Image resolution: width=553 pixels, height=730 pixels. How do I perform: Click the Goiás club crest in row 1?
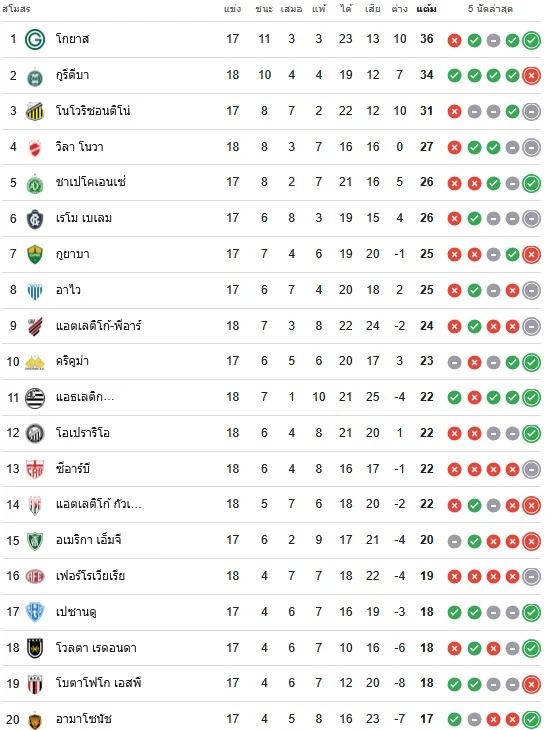tap(35, 40)
